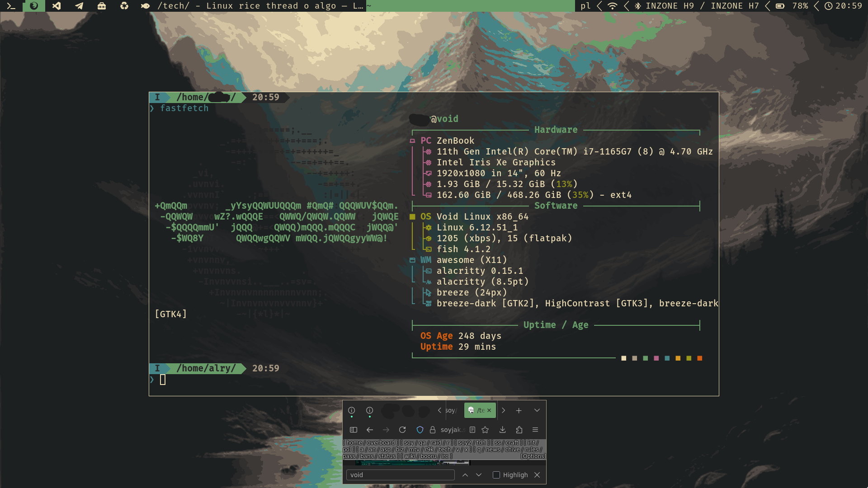Click the orange color block in fastfetch

point(699,358)
